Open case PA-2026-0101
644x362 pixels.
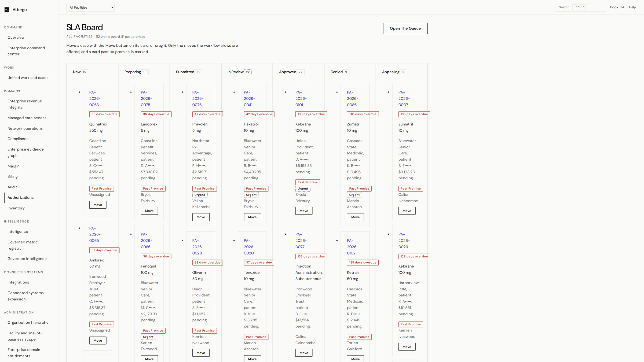click(x=301, y=98)
